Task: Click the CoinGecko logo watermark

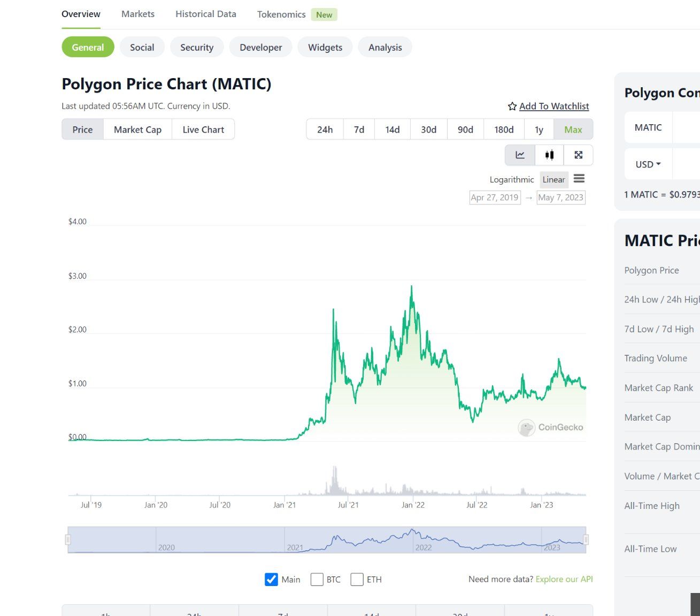Action: click(x=550, y=428)
